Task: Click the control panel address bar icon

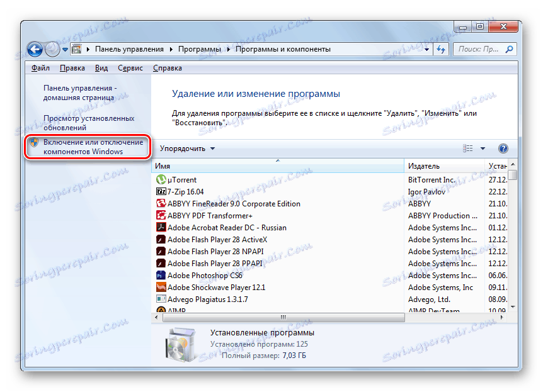Action: coord(76,49)
